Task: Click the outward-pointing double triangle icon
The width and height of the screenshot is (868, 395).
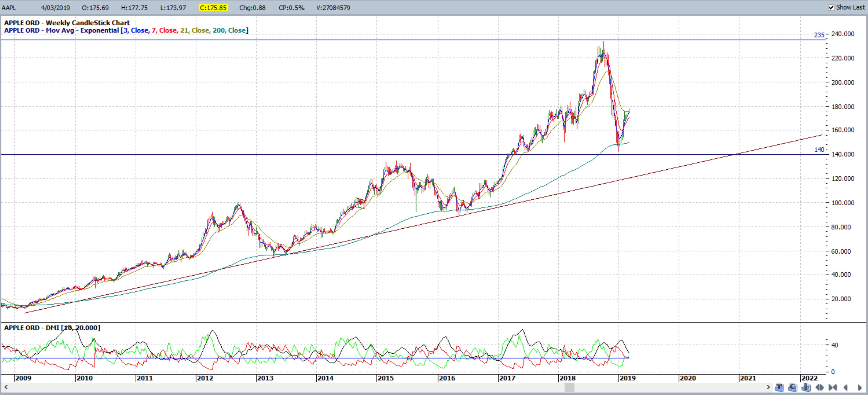Action: pyautogui.click(x=819, y=387)
